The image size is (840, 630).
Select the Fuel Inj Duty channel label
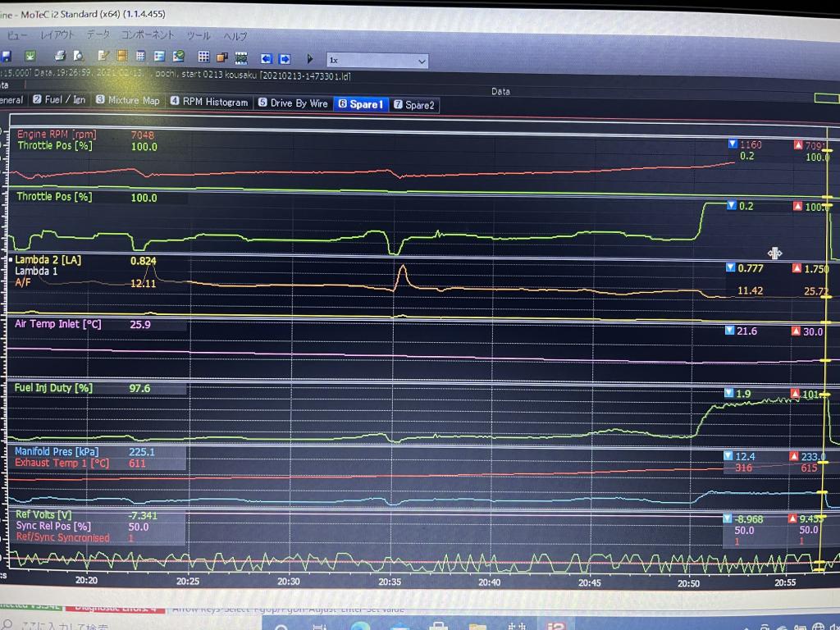[54, 388]
